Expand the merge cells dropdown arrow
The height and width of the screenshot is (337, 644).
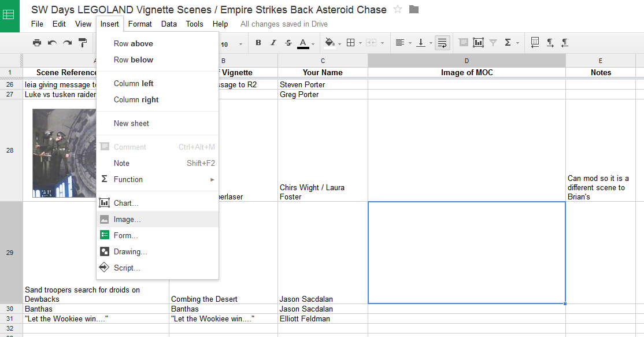coord(382,43)
